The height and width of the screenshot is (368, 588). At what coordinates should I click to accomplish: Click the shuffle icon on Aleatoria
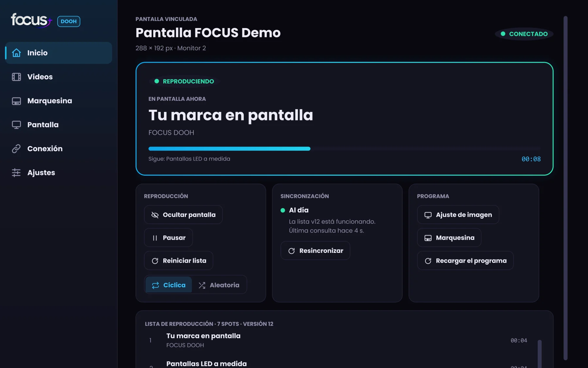pyautogui.click(x=202, y=285)
